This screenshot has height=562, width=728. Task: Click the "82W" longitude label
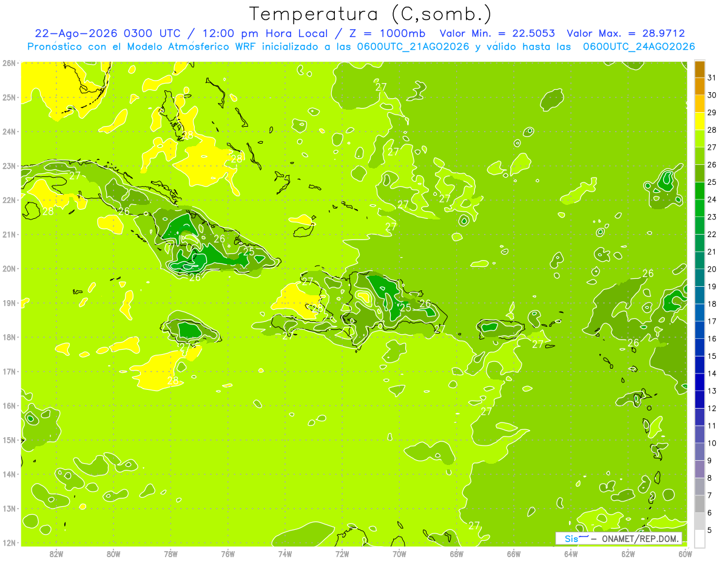56,554
